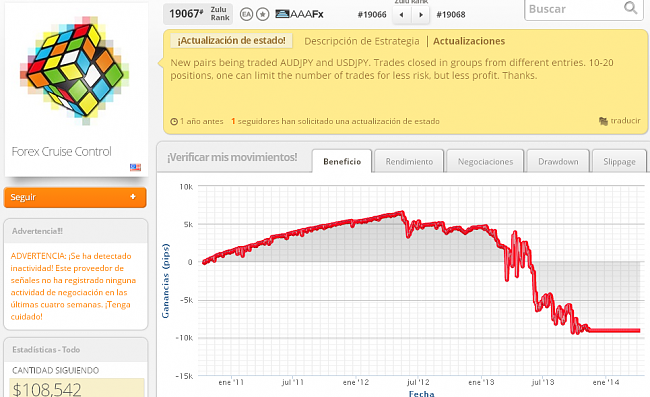Viewport: 650px width, 397px height.
Task: Open the AAAFx broker logo
Action: click(x=299, y=14)
